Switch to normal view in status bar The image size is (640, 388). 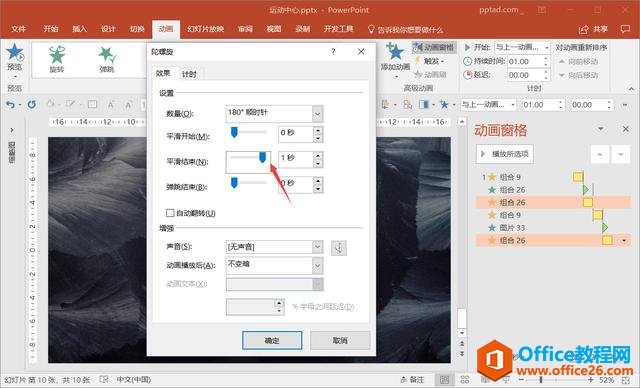tap(444, 380)
